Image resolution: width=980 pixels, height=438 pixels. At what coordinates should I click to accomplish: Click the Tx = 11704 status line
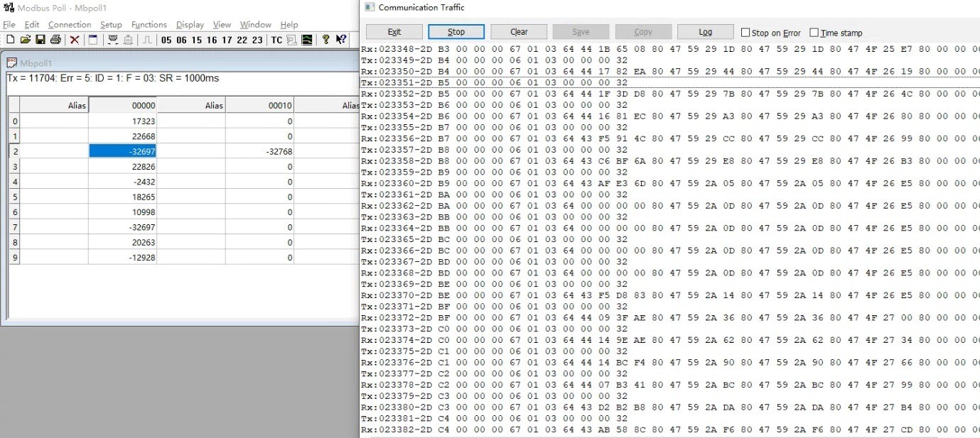(113, 78)
